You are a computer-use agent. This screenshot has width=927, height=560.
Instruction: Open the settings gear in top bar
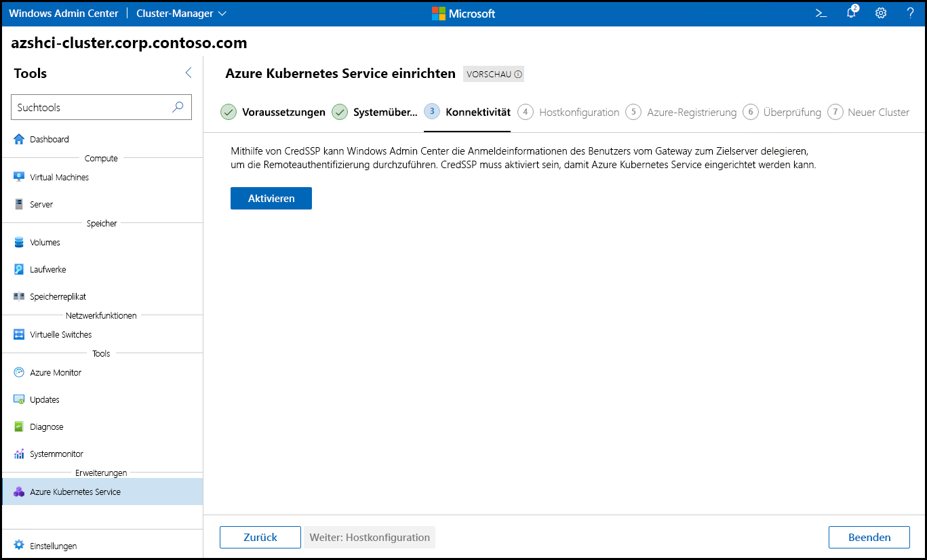click(881, 13)
